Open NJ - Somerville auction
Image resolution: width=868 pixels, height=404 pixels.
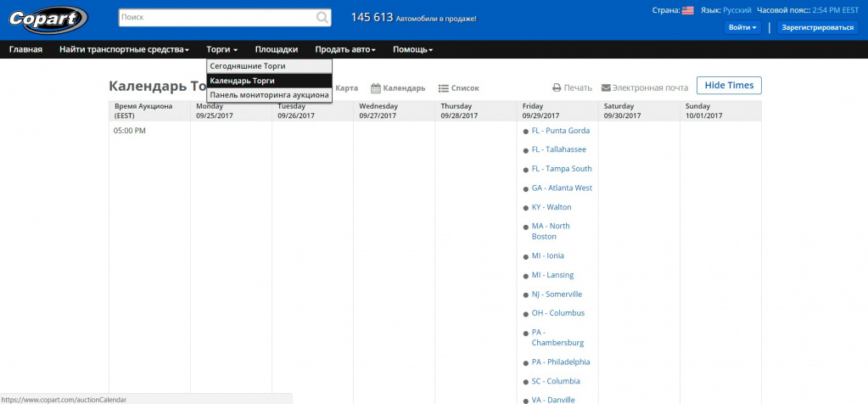tap(557, 295)
